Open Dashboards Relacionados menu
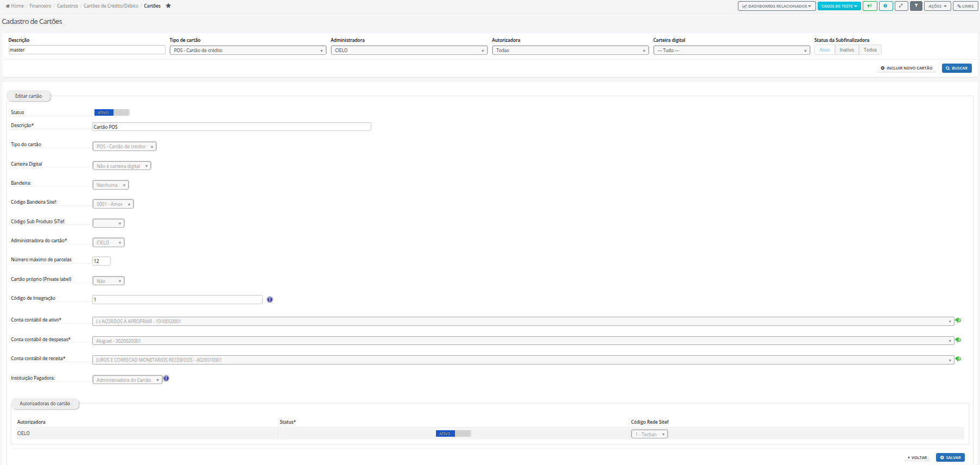 click(777, 6)
